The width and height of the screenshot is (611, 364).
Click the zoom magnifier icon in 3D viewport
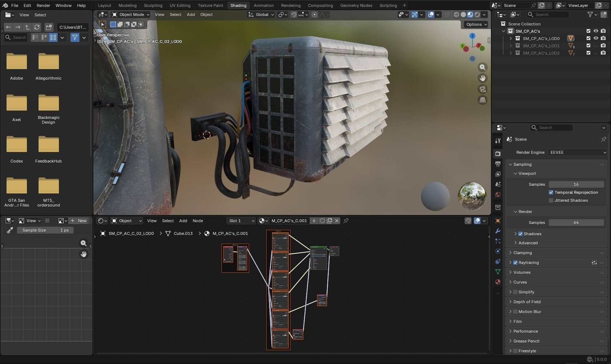482,67
